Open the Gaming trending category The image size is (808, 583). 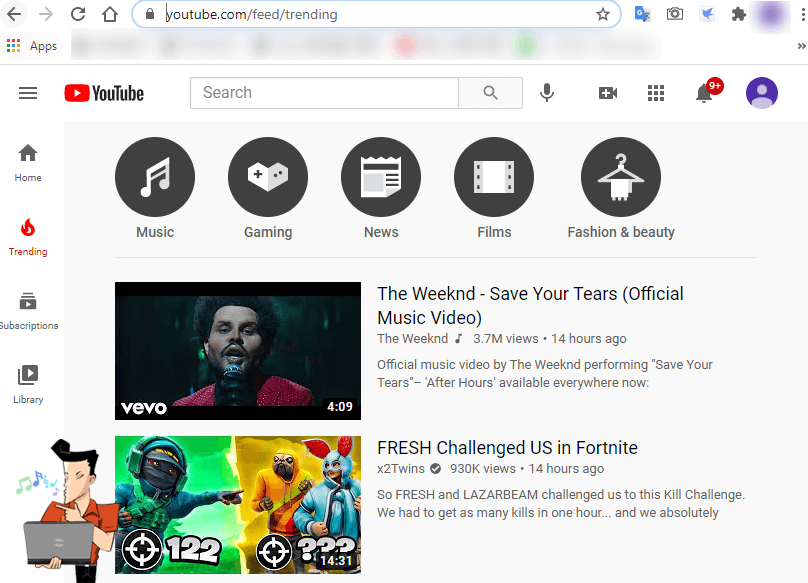(268, 188)
